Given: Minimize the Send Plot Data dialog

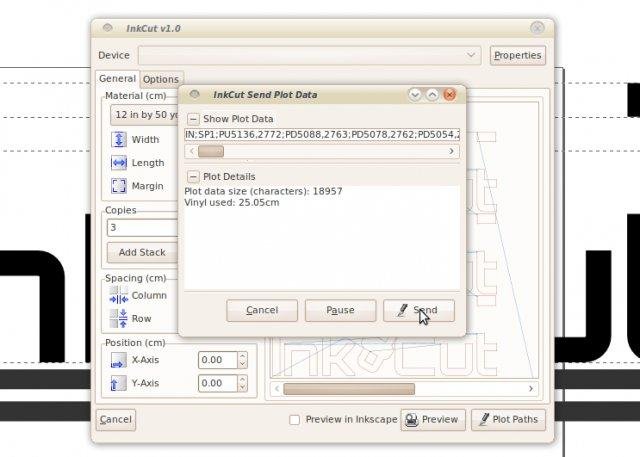Looking at the screenshot, I should 415,95.
